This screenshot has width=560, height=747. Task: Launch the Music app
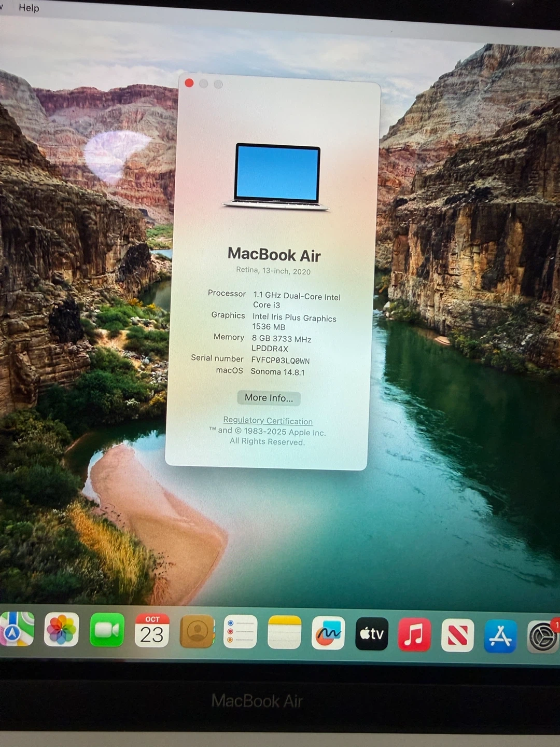pos(414,634)
